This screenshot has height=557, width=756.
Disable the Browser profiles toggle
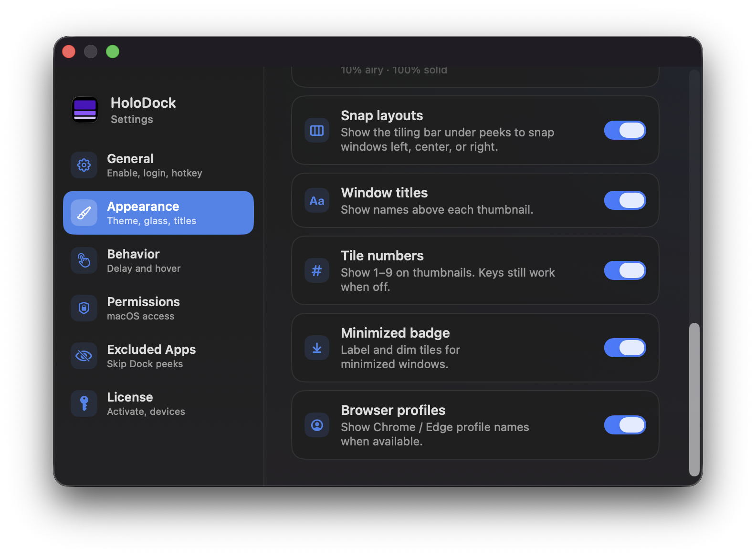click(x=625, y=425)
